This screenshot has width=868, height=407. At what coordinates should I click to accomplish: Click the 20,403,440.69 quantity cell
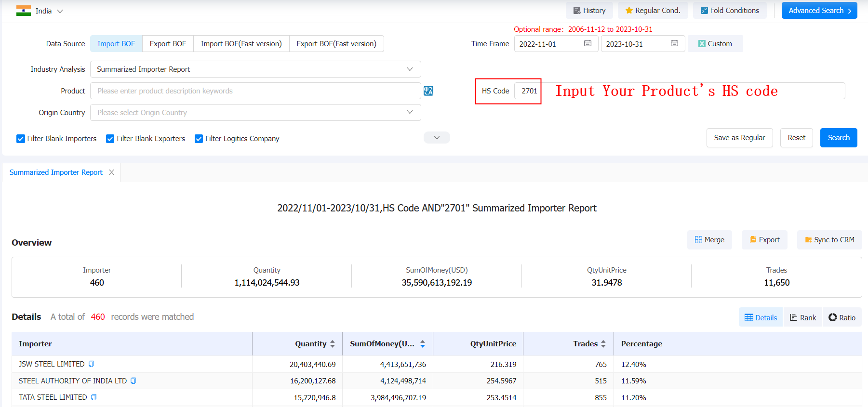[x=312, y=365]
